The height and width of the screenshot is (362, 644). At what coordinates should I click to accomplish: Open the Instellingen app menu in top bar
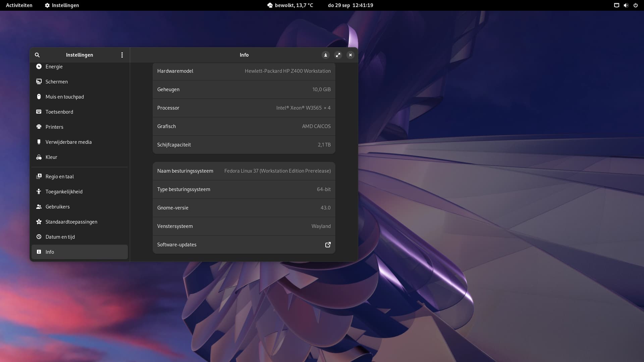62,5
